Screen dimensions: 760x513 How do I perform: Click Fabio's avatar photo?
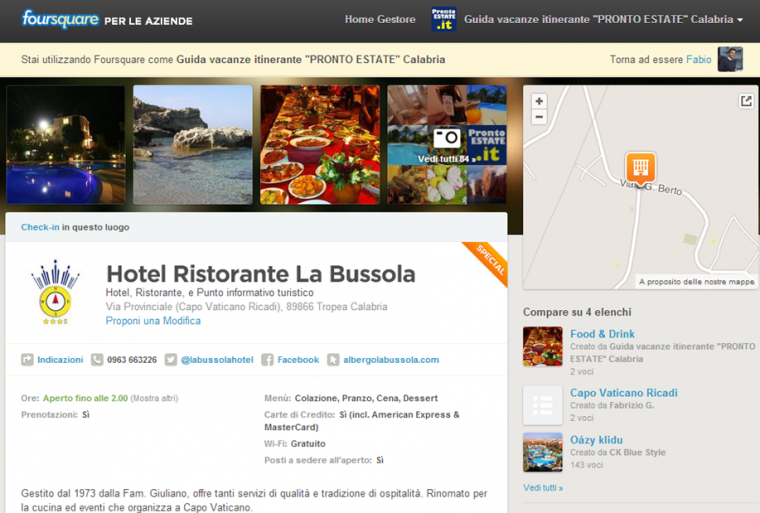730,59
